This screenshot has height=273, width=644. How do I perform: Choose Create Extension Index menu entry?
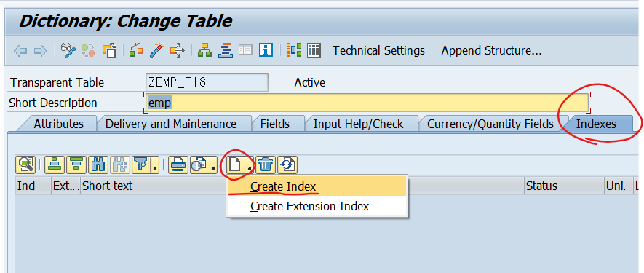[317, 206]
